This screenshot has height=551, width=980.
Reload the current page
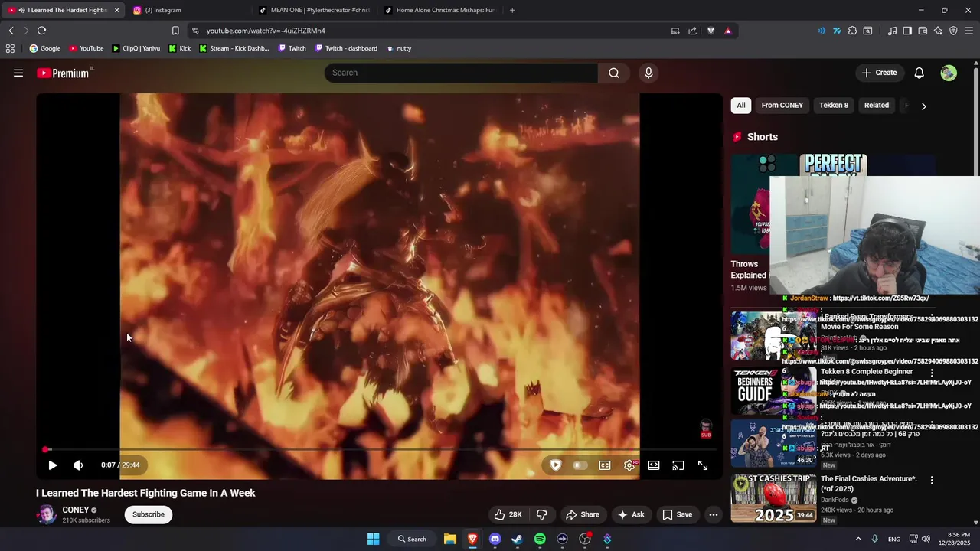[x=41, y=31]
